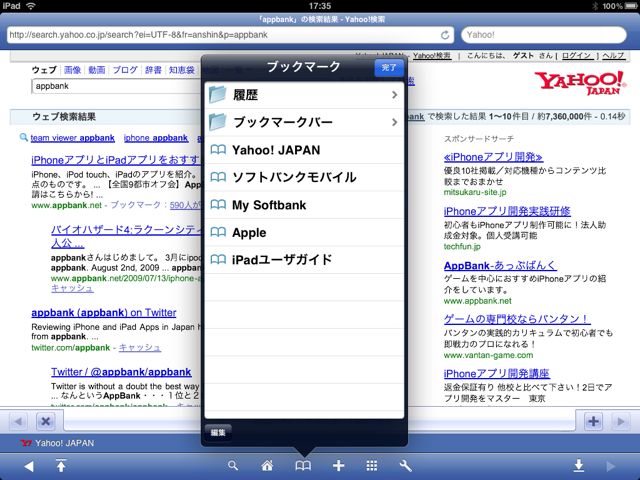The height and width of the screenshot is (480, 640).
Task: Select the 画像 search tab
Action: [x=73, y=70]
